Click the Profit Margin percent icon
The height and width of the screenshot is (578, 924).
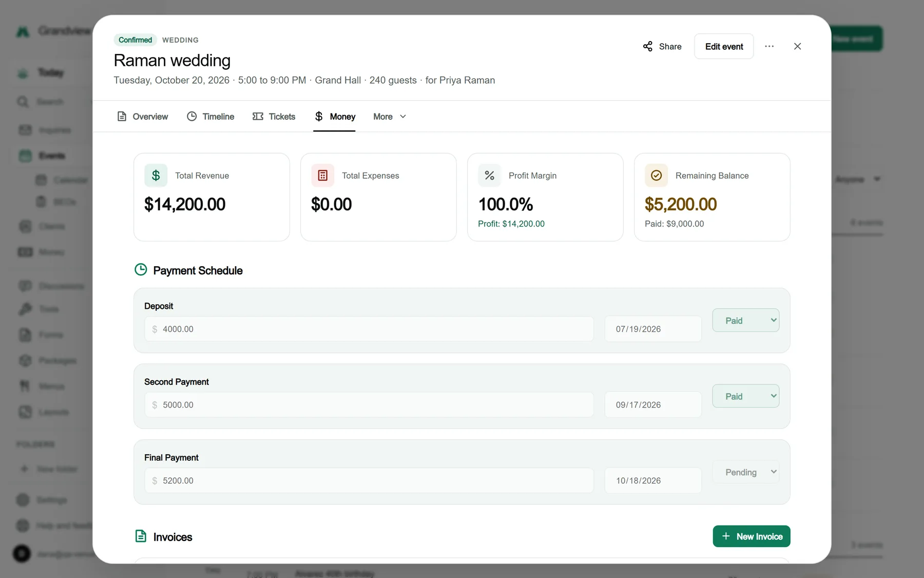click(489, 176)
